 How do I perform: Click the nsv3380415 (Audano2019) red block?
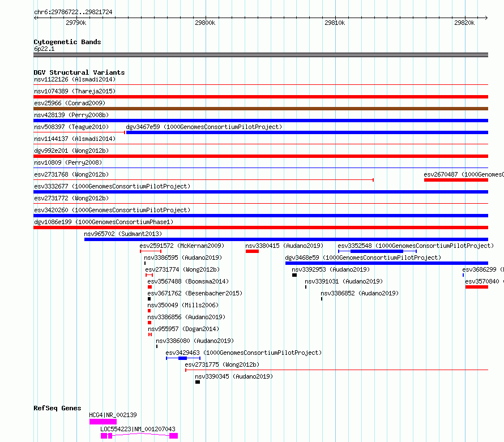coord(253,251)
